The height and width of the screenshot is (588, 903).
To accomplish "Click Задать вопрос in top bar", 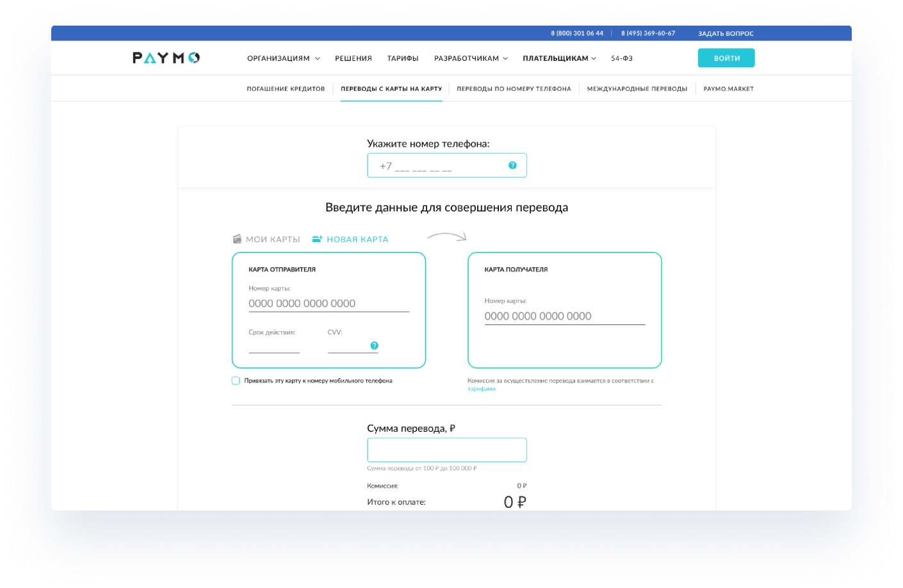I will 726,33.
